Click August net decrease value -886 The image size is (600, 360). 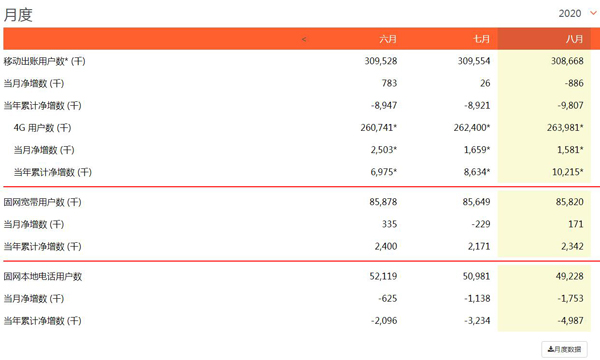(x=574, y=83)
